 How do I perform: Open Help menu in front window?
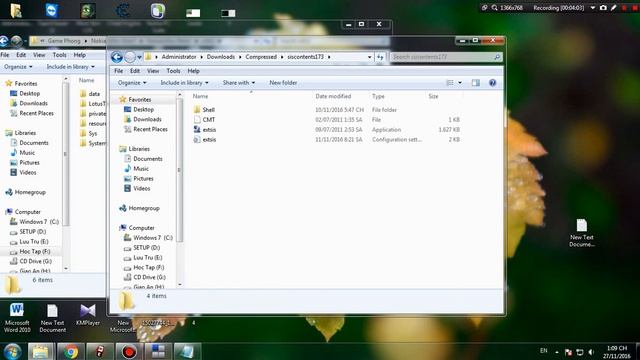pyautogui.click(x=193, y=71)
